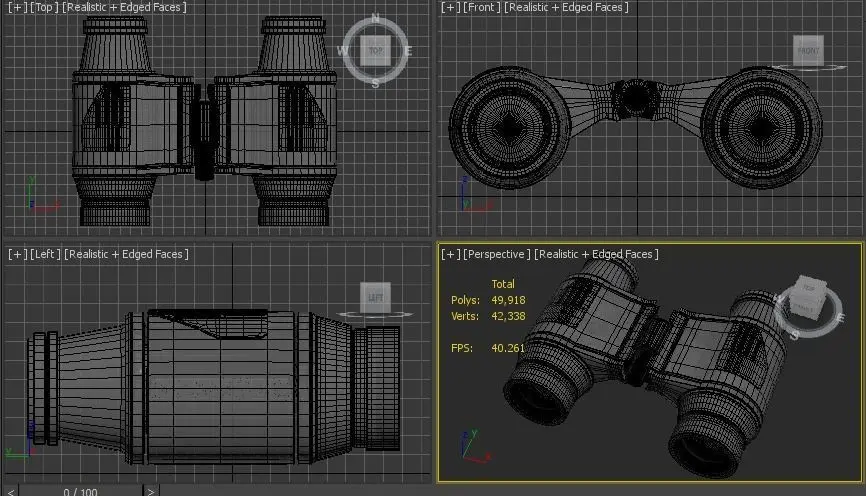Click the time slider previous frame arrow
Screen dimensions: 866x496
tap(10, 491)
